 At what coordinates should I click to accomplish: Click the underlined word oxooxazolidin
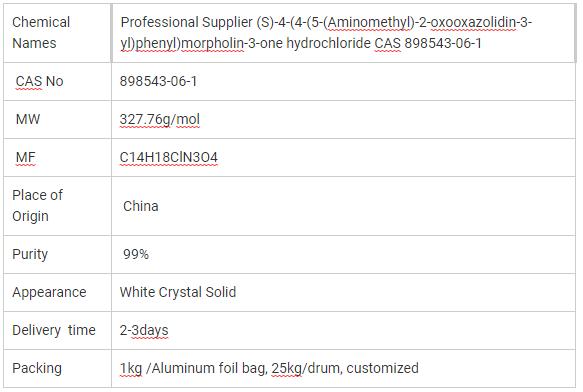(473, 22)
